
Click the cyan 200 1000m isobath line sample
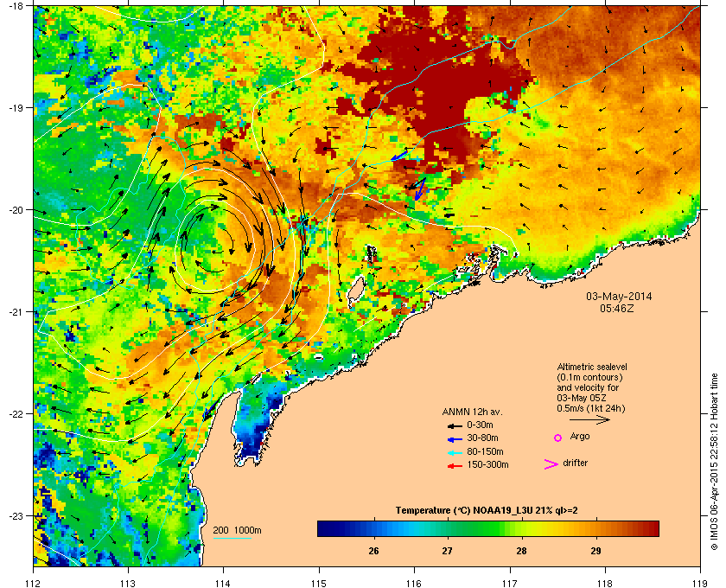tap(232, 539)
